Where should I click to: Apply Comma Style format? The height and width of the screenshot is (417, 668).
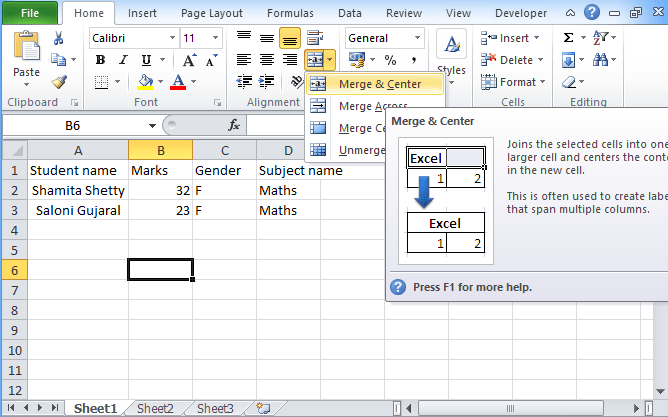414,60
